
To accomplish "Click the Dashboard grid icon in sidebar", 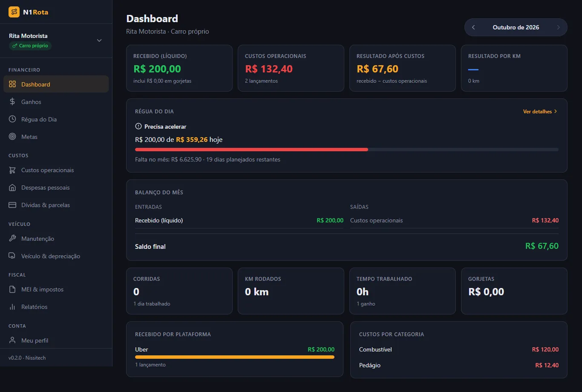I will [x=12, y=84].
